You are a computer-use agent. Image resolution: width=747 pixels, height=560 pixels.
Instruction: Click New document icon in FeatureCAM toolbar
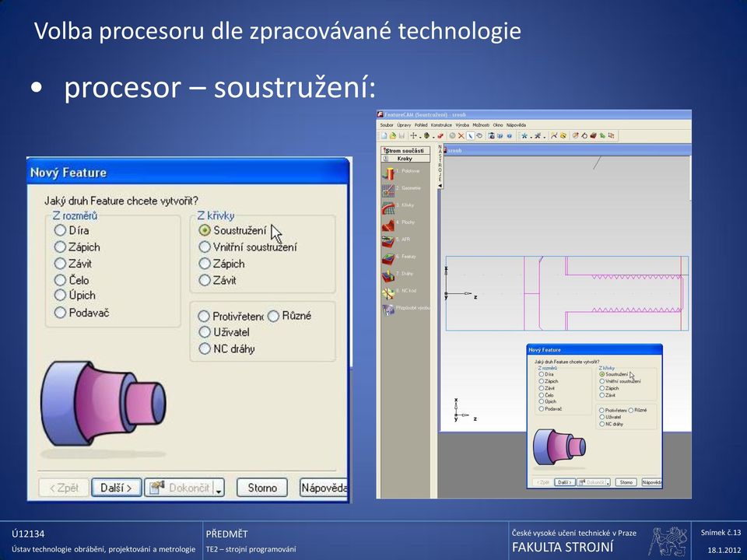coord(384,135)
